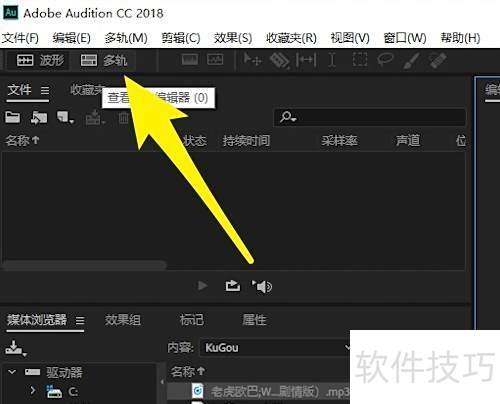Sort files by 采样率 column
Screen dimensions: 500x404
coord(339,141)
